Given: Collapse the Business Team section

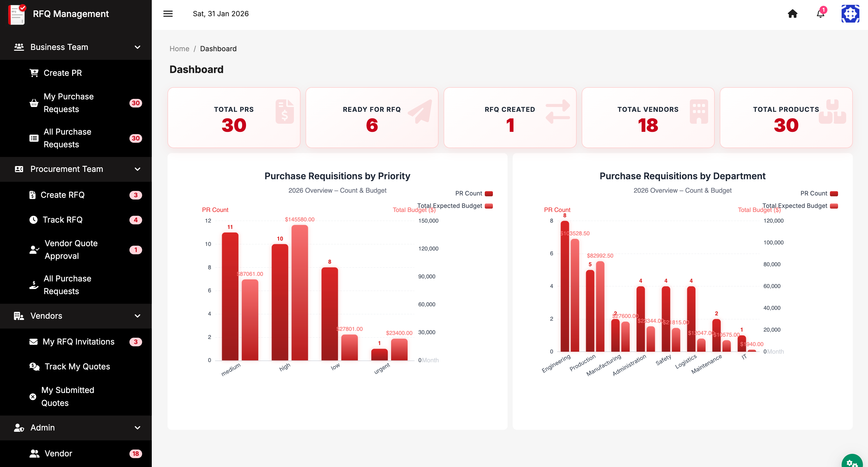Looking at the screenshot, I should [x=137, y=47].
